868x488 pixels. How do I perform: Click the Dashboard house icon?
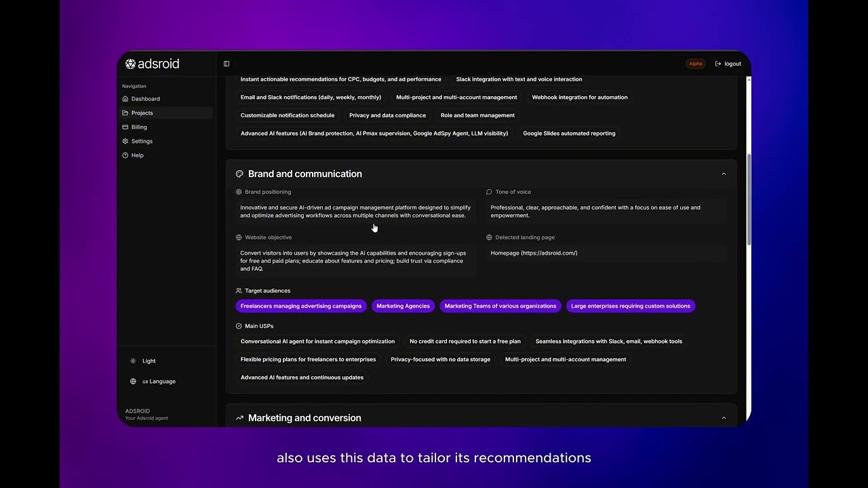(x=125, y=99)
